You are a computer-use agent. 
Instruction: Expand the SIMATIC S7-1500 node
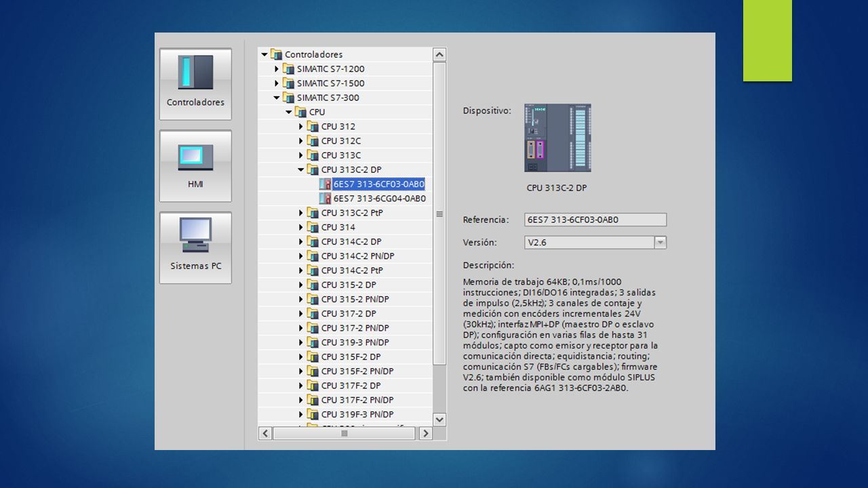pyautogui.click(x=277, y=83)
